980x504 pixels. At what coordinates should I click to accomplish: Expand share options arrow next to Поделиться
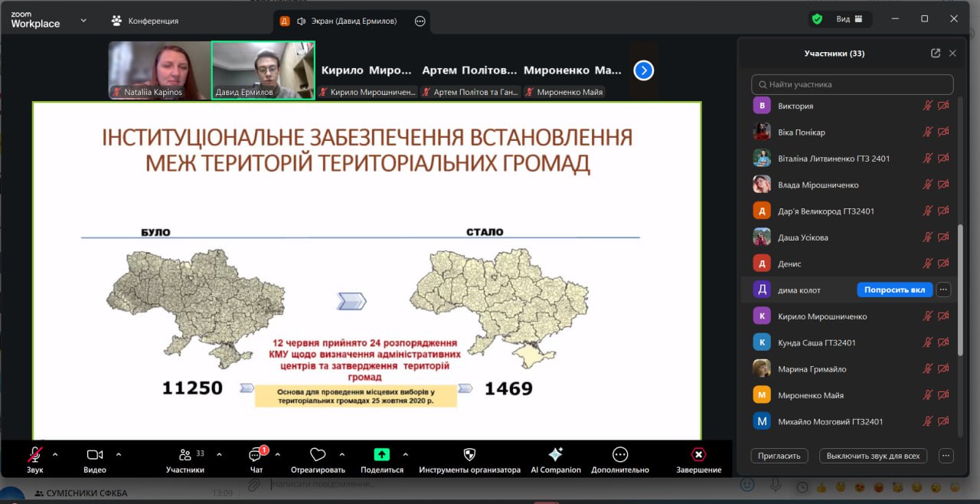pos(405,454)
